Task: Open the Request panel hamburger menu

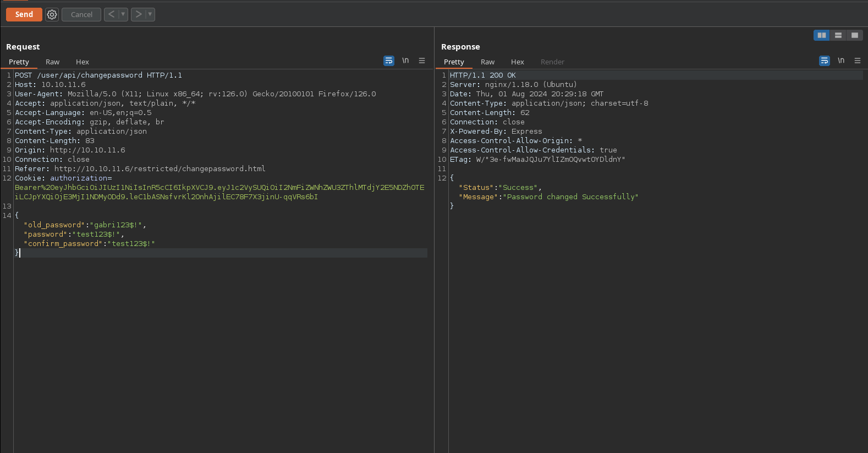Action: click(x=422, y=61)
